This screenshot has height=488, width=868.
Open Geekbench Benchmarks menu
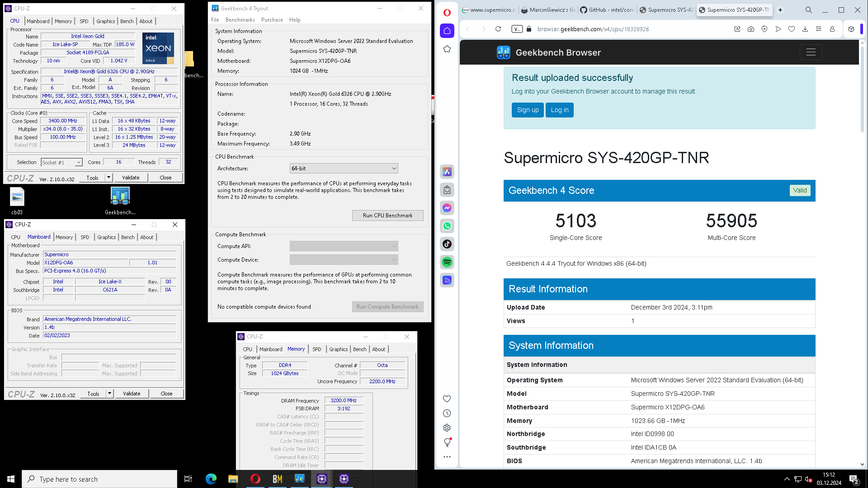coord(240,20)
